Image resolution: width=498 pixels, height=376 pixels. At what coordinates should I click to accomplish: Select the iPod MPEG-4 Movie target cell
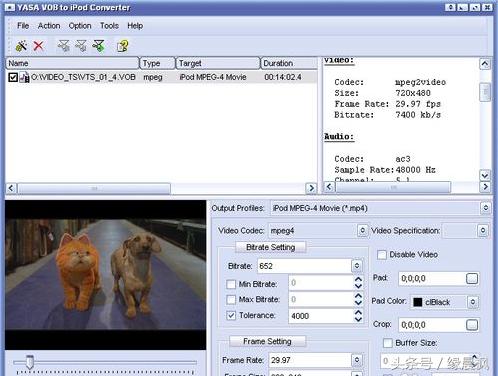(x=213, y=77)
